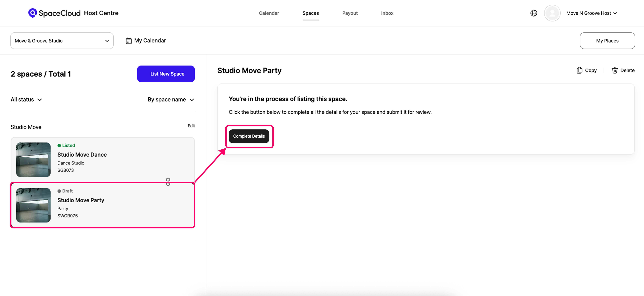Click the SpaceCloud logo icon
This screenshot has height=296, width=644.
32,13
